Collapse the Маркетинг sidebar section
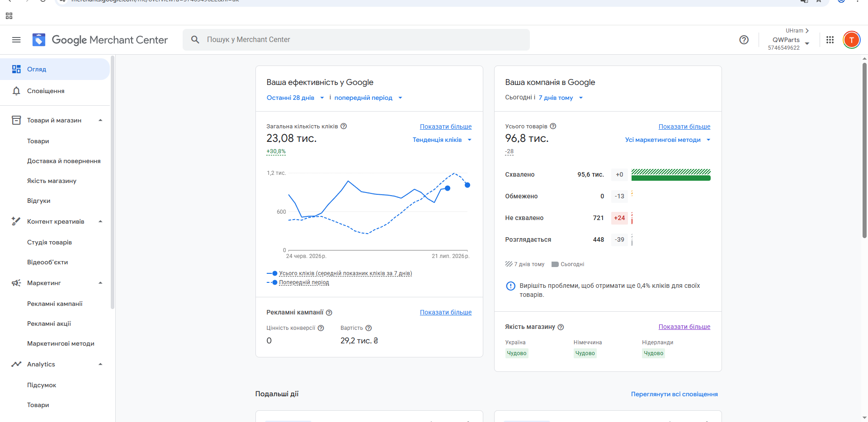This screenshot has height=422, width=868. pyautogui.click(x=100, y=283)
